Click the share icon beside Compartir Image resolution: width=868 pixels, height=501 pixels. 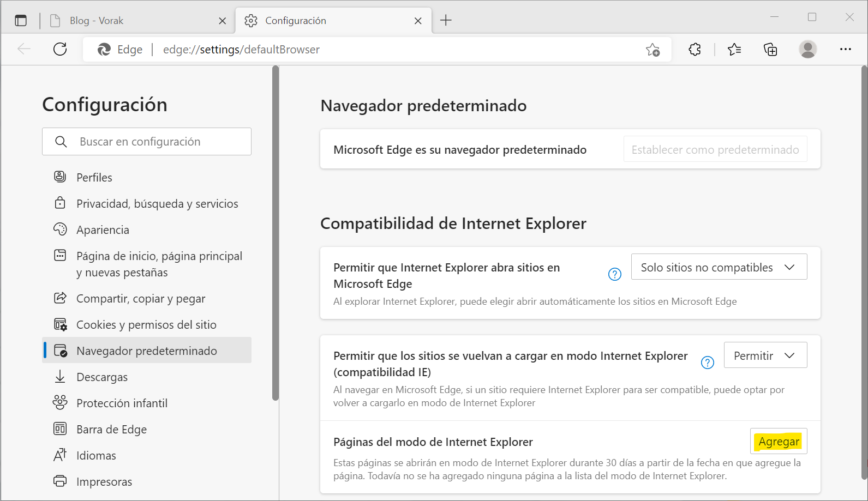60,298
